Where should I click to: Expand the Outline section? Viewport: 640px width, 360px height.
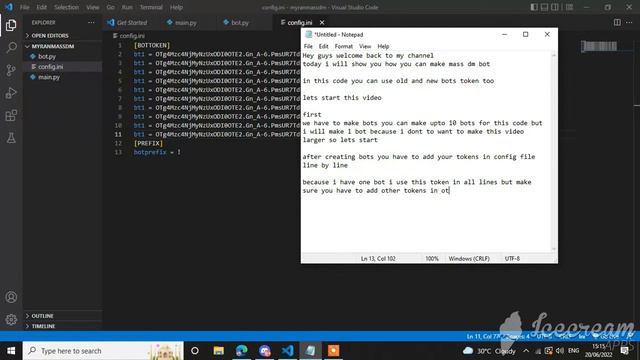62,316
